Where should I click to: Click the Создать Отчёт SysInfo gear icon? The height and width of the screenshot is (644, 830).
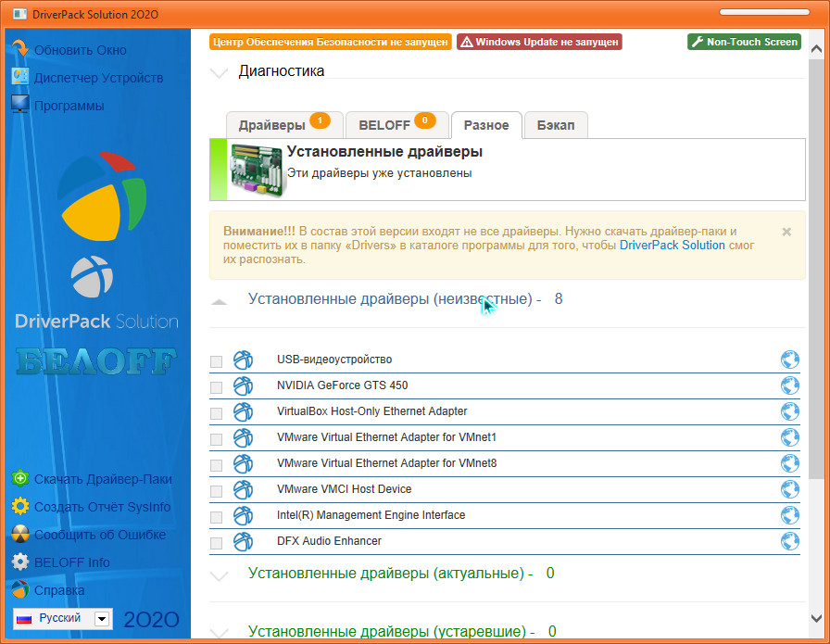(20, 506)
